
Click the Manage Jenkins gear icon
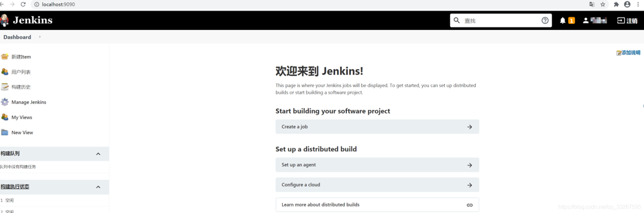5,102
